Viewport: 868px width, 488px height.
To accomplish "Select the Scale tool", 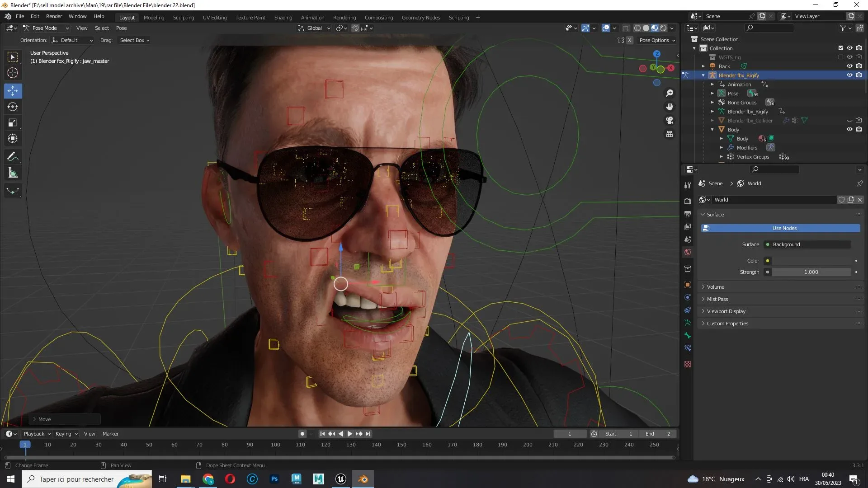I will tap(13, 123).
